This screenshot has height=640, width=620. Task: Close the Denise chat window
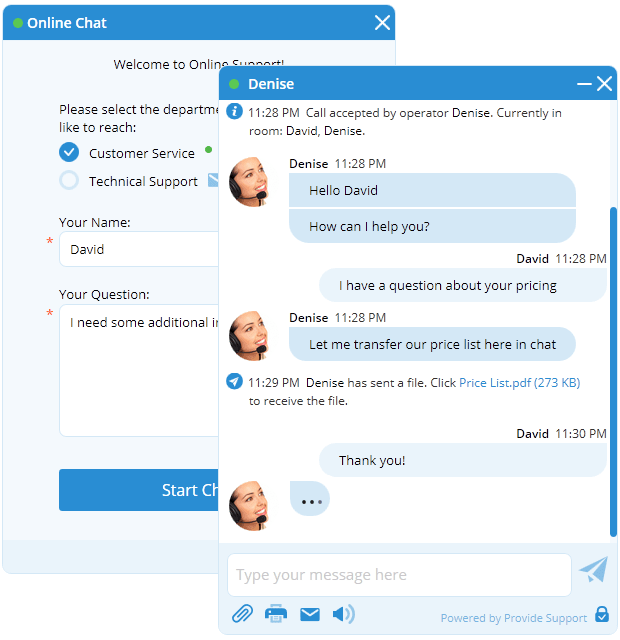click(x=604, y=84)
